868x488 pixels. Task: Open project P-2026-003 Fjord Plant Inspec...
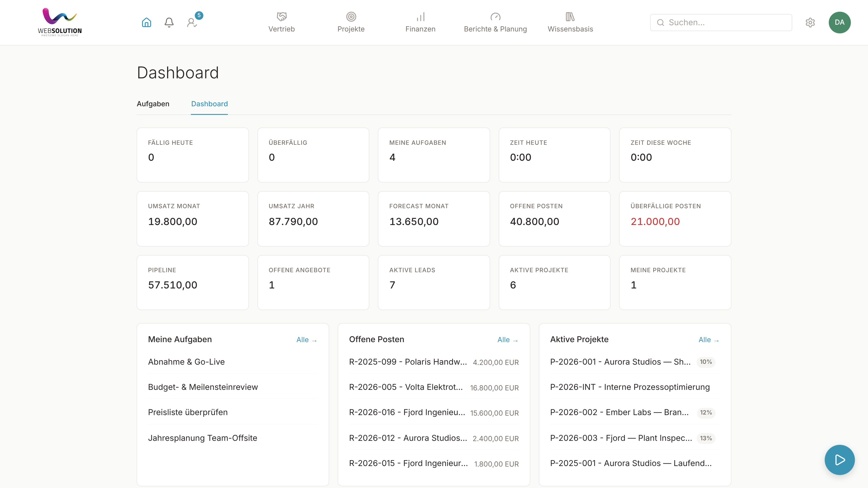[x=635, y=438]
